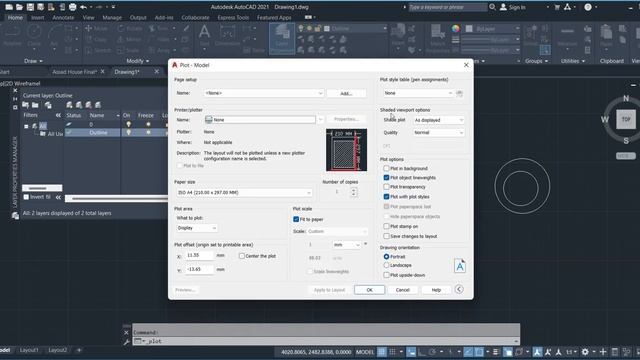Toggle Invert filter checkbox in Layer Manager
640x360 pixels.
(26, 197)
